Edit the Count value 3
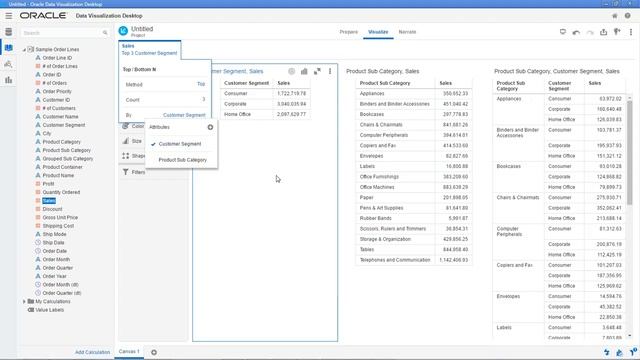 click(203, 100)
